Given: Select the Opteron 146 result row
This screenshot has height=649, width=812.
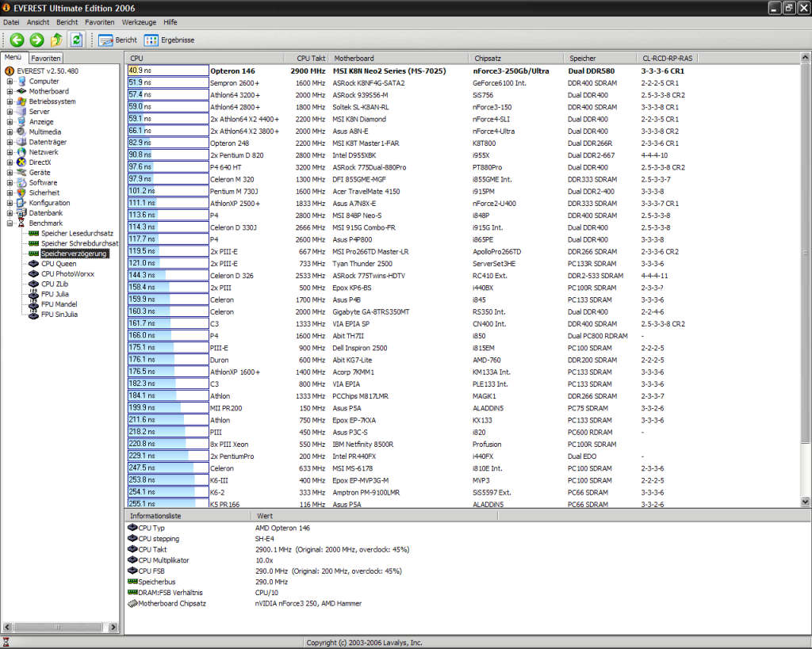Looking at the screenshot, I should coord(463,71).
